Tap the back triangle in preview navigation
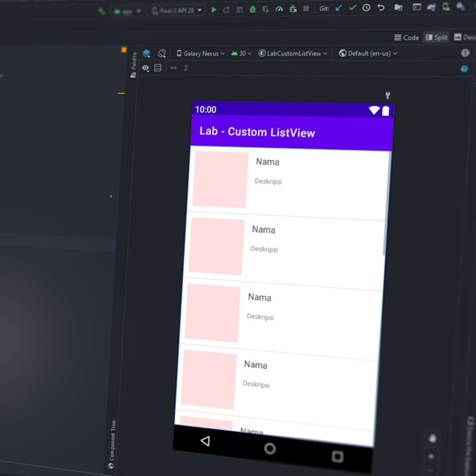This screenshot has height=476, width=476. 205,441
